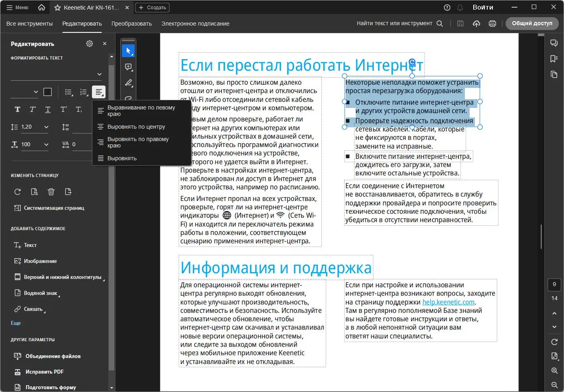Choose Выровнять по центру from the menu
The width and height of the screenshot is (564, 392).
click(136, 127)
